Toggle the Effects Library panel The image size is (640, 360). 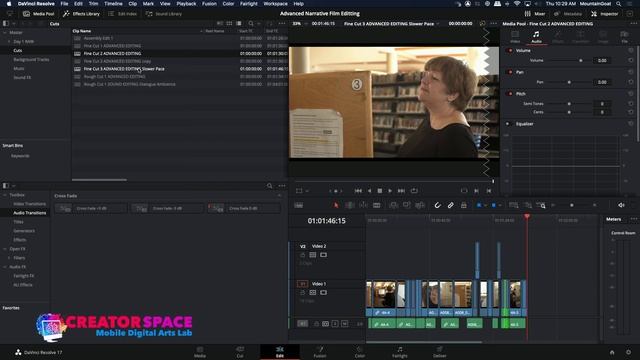(81, 14)
